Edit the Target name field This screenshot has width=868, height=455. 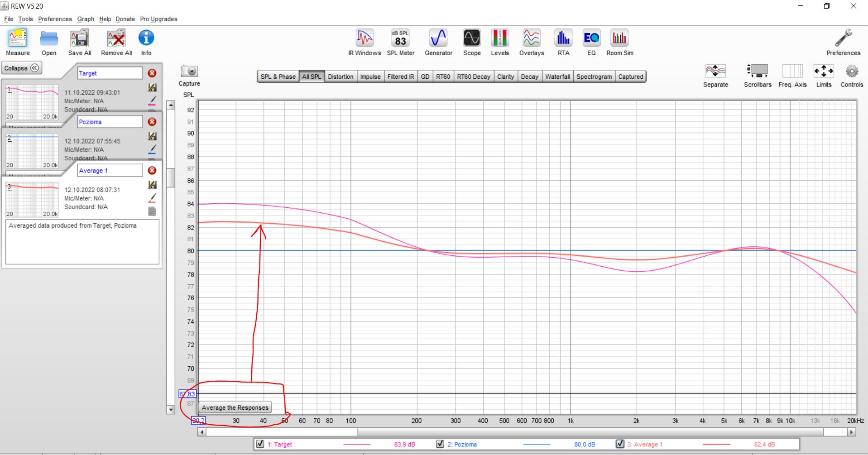point(110,73)
